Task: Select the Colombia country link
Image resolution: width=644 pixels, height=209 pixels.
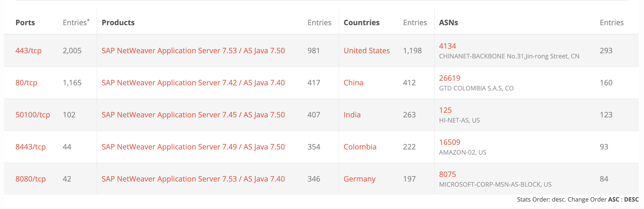Action: (360, 147)
